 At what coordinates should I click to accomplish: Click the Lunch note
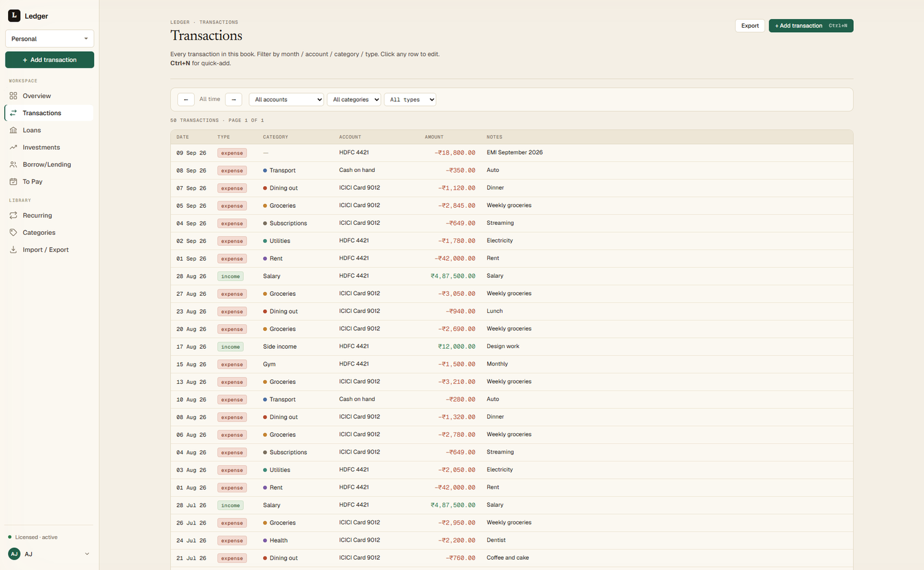(x=495, y=311)
